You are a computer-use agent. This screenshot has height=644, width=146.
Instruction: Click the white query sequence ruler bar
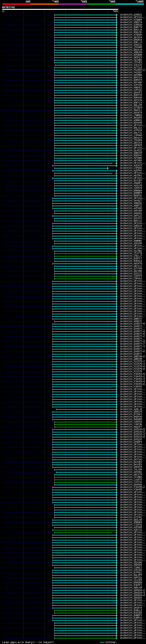tap(60, 10)
